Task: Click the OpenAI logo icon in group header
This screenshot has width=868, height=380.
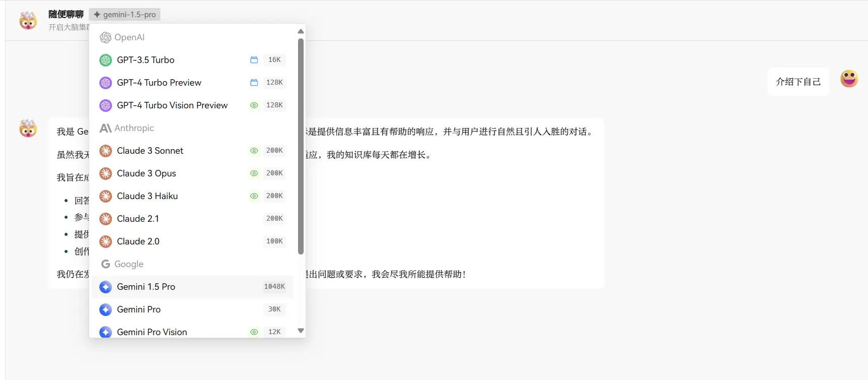Action: coord(105,37)
